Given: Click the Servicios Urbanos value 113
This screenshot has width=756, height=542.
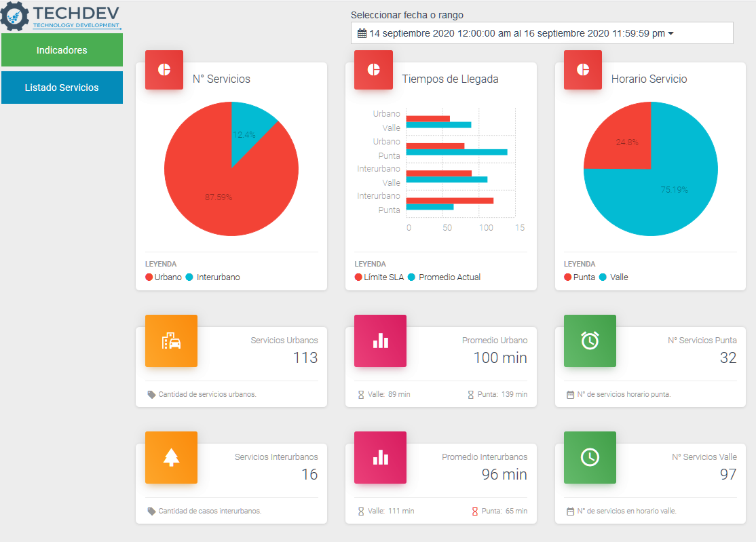Looking at the screenshot, I should [305, 357].
